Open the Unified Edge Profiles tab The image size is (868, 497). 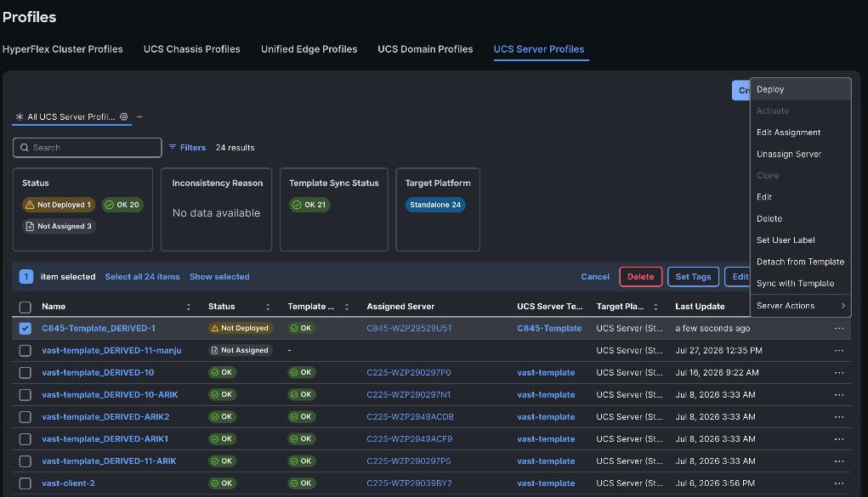(x=309, y=49)
